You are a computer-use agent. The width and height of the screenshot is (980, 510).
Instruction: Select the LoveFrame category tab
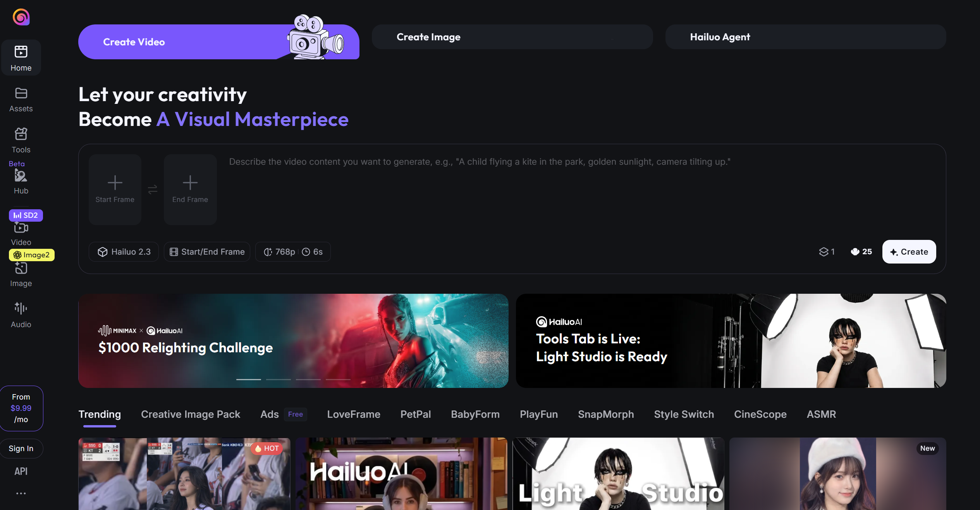click(x=354, y=414)
